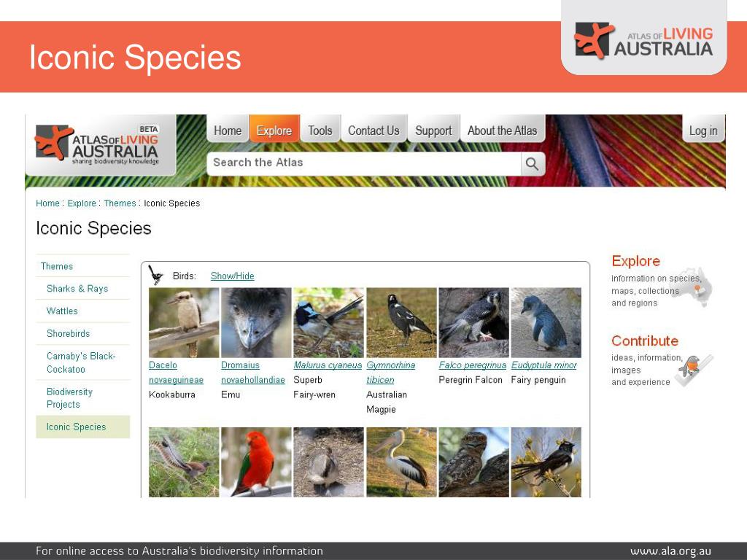747x560 pixels.
Task: Click into the Search the Atlas field
Action: pyautogui.click(x=365, y=163)
